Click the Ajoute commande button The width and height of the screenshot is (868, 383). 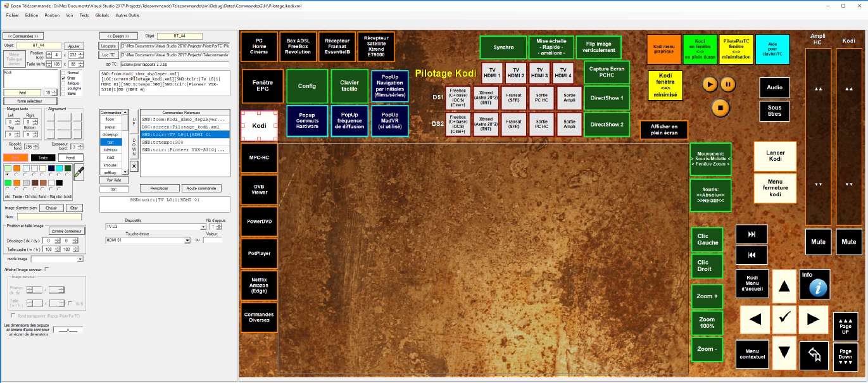point(201,188)
